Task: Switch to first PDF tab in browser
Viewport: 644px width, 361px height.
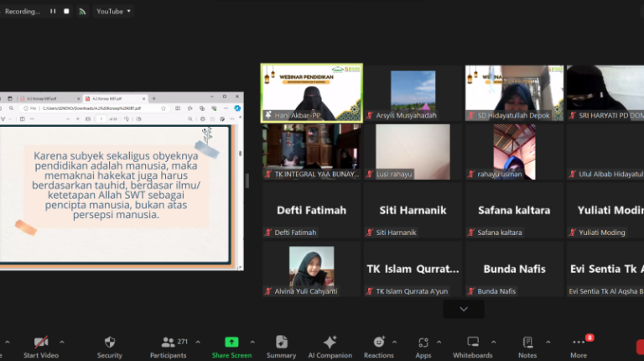Action: [49, 99]
